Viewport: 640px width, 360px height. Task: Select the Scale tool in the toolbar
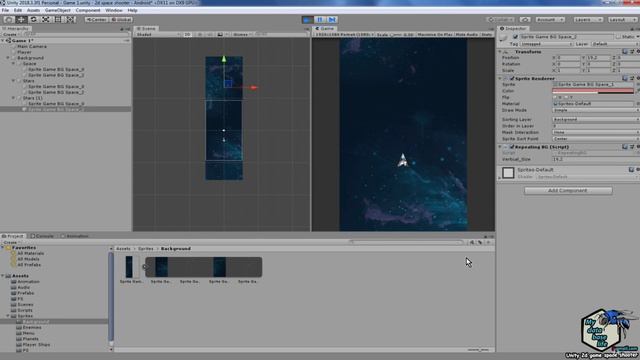click(46, 19)
